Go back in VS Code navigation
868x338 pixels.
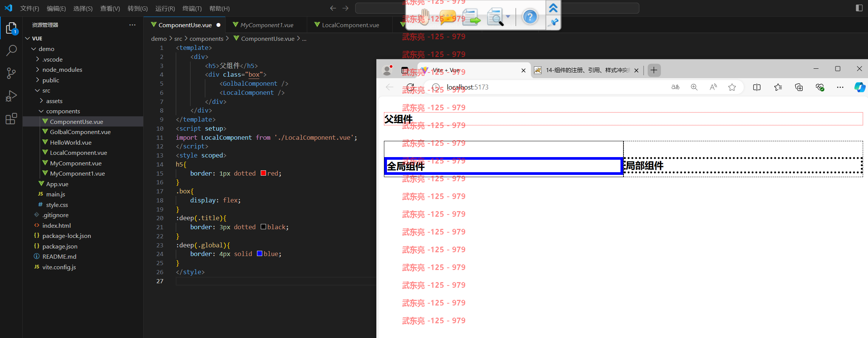pos(333,8)
